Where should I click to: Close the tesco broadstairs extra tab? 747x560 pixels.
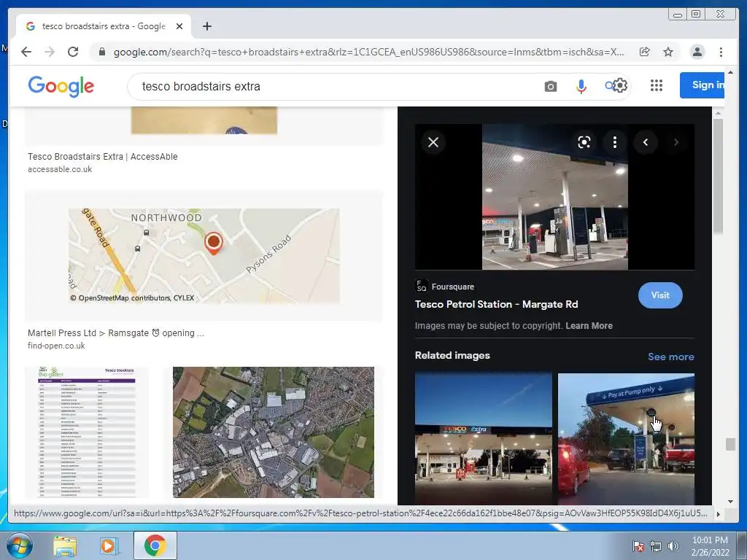(179, 26)
